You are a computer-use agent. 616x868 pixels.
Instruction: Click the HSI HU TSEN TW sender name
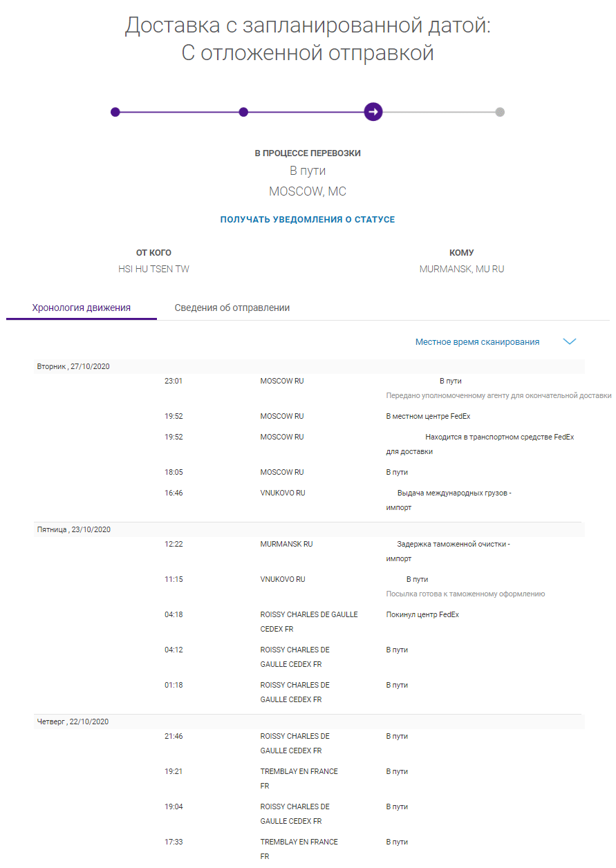pos(152,268)
